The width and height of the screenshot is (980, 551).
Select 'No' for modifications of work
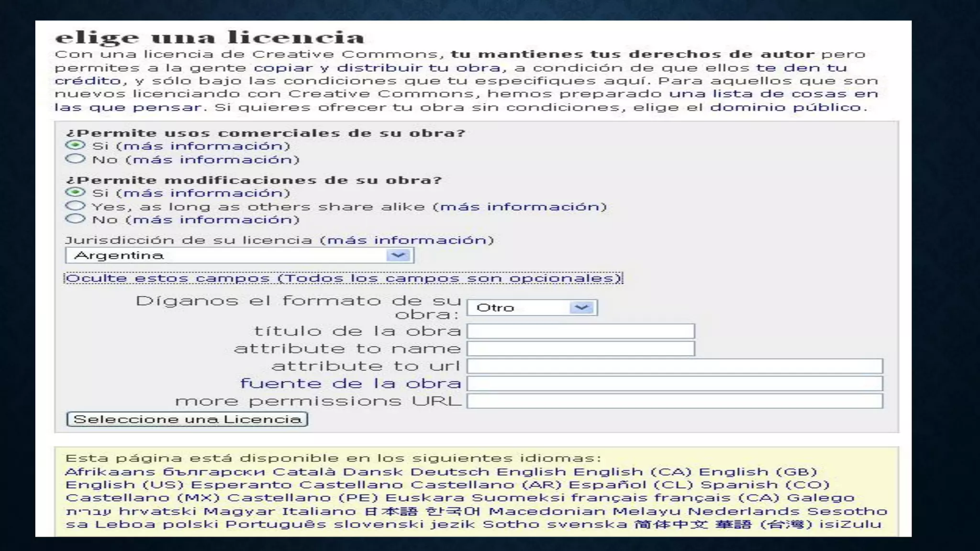point(75,219)
